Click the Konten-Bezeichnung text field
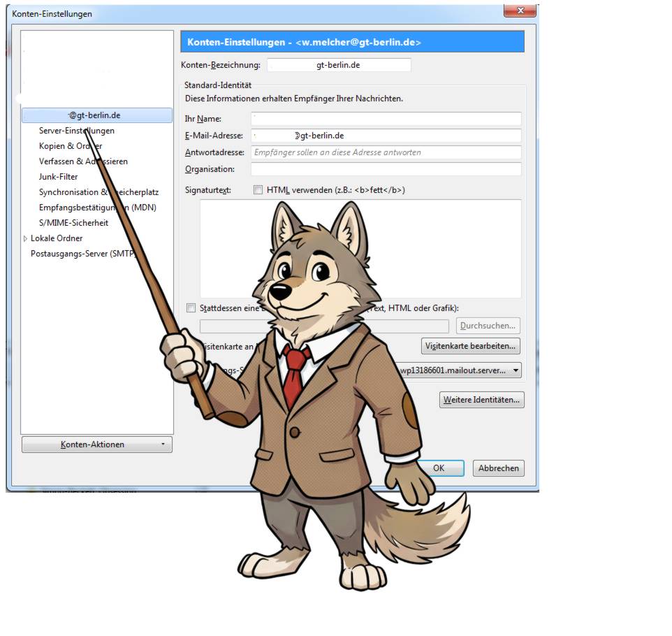672x636 pixels. pos(339,65)
